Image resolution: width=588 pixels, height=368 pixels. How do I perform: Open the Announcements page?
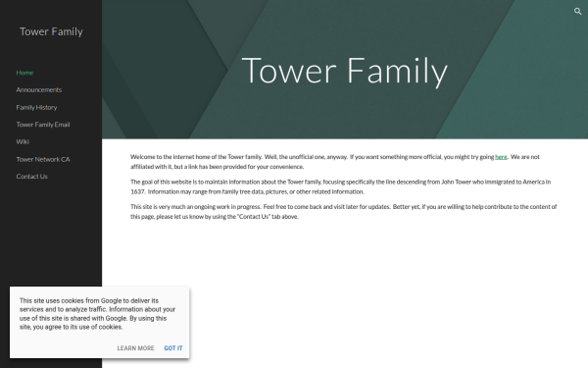tap(39, 89)
